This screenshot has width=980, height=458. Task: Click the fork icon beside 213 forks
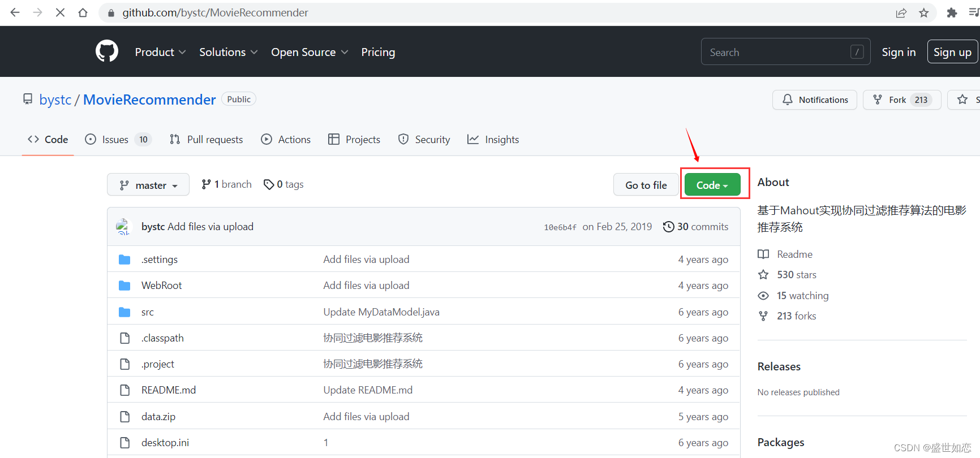click(763, 316)
